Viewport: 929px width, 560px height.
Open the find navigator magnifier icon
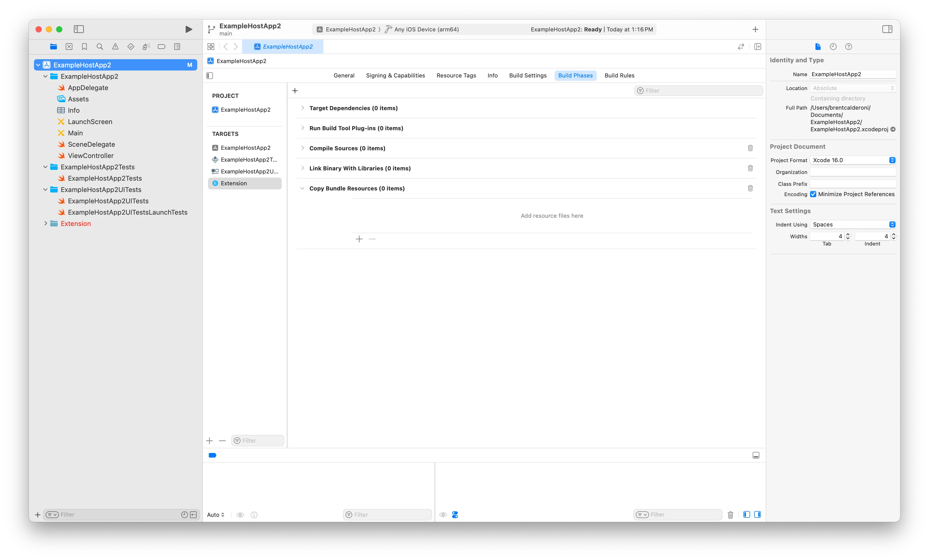pyautogui.click(x=100, y=47)
